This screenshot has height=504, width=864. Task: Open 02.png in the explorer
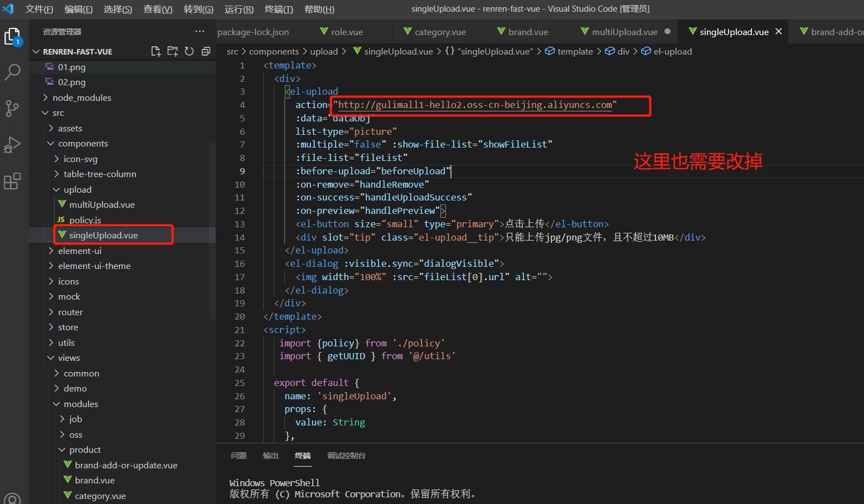point(71,82)
